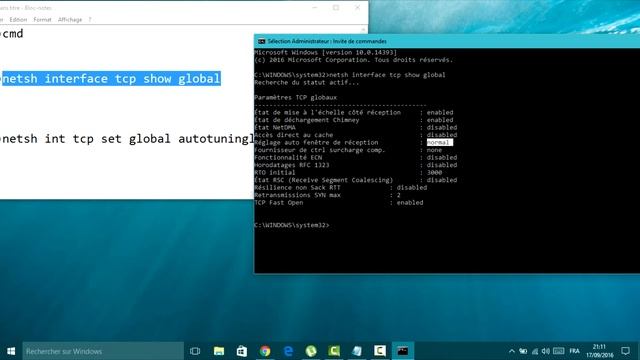Click the Recherche du statut actif line
The height and width of the screenshot is (360, 640).
(307, 82)
